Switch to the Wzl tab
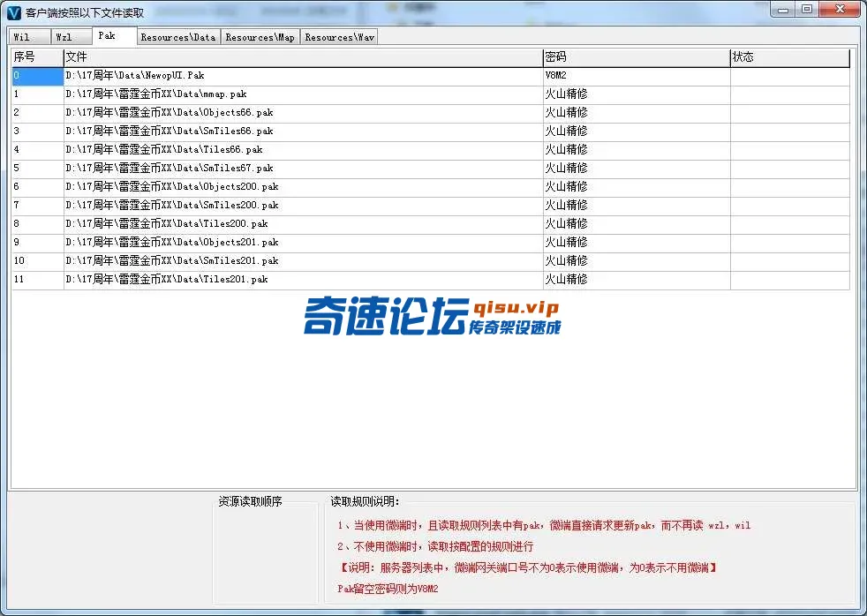This screenshot has width=867, height=616. tap(72, 37)
